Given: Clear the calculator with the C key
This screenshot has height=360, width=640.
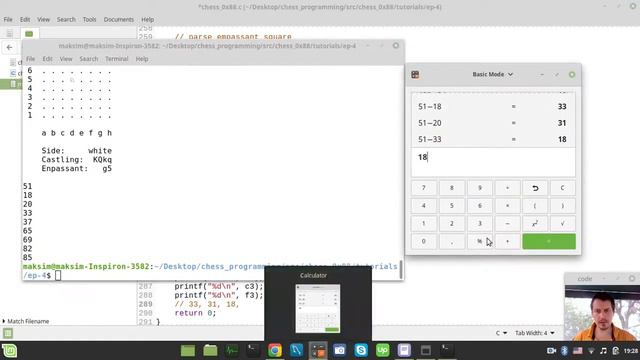Looking at the screenshot, I should click(x=562, y=188).
